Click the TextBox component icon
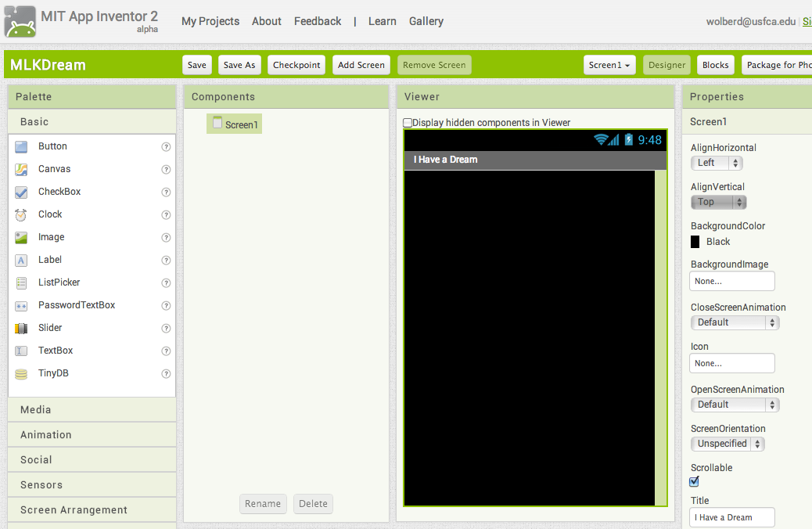812x529 pixels. click(21, 351)
